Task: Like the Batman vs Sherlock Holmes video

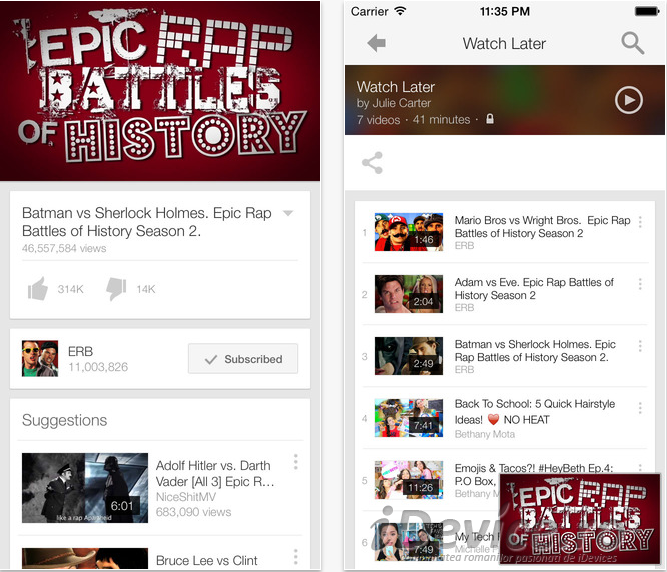Action: [38, 289]
